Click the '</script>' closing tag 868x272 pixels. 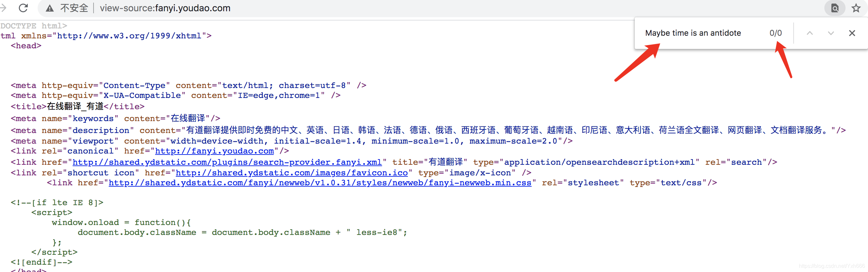coord(54,252)
